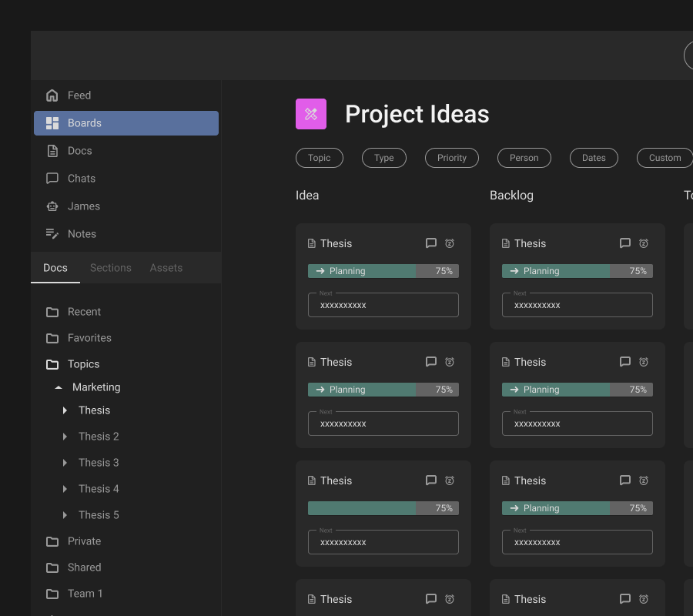Image resolution: width=693 pixels, height=616 pixels.
Task: Open the Feed home icon
Action: (x=52, y=95)
